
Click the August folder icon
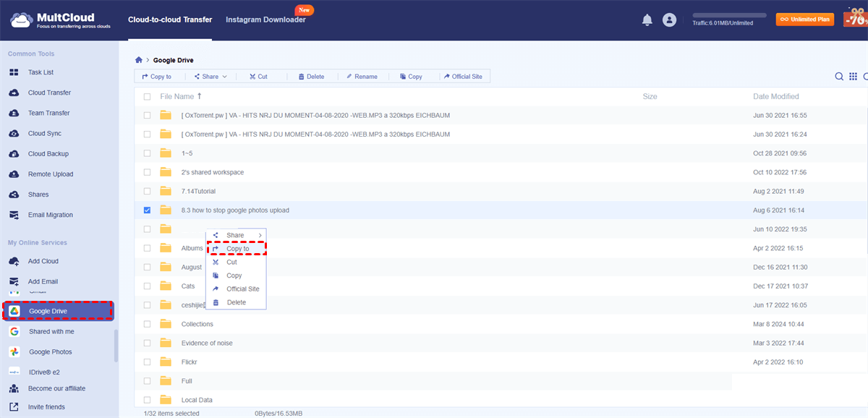pyautogui.click(x=166, y=267)
